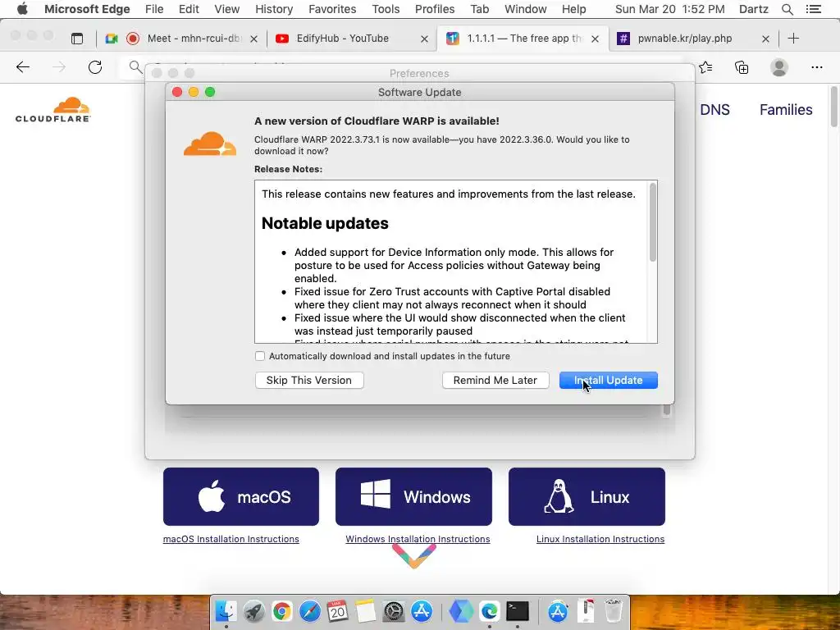840x630 pixels.
Task: Open the Help menu
Action: [573, 9]
